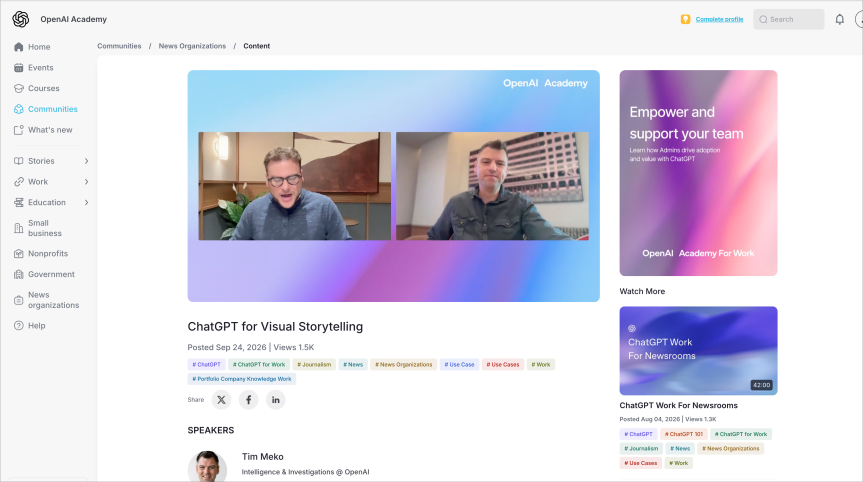Open Small business section in sidebar

(x=45, y=228)
